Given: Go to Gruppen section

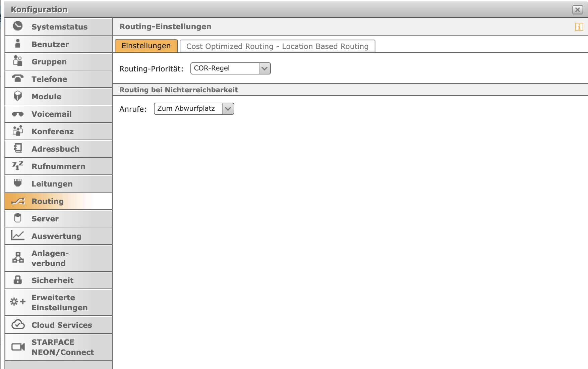Looking at the screenshot, I should tap(59, 61).
